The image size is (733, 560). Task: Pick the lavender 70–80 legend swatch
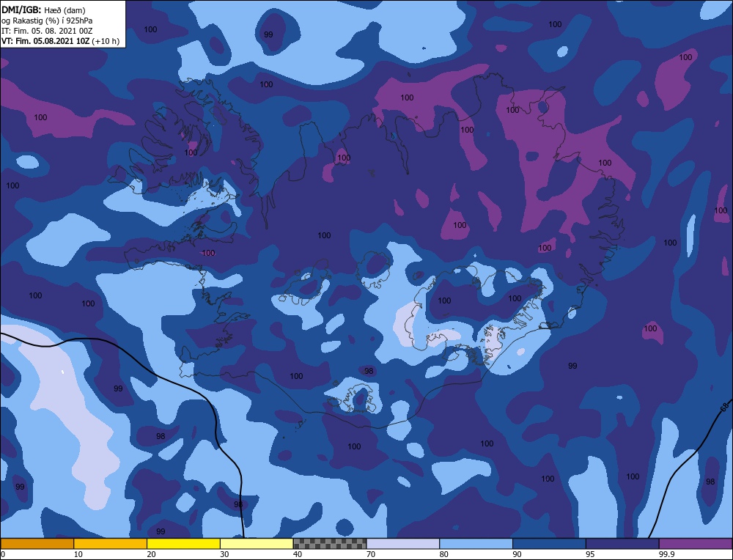pos(403,543)
